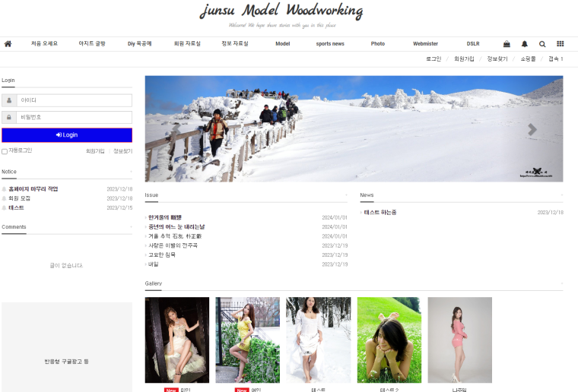Open the shopping bag icon
Screen dimensions: 578x392
coord(507,44)
